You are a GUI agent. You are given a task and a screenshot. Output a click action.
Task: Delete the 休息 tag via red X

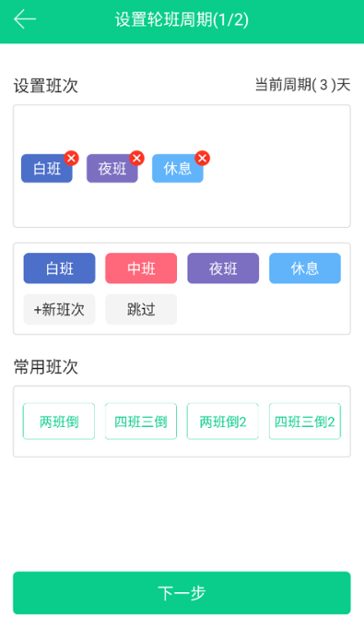coord(203,159)
